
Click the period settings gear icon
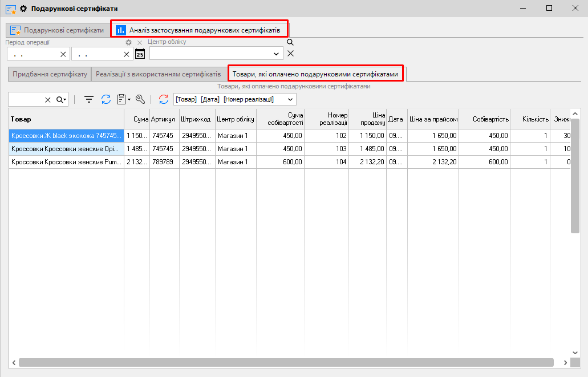(129, 43)
